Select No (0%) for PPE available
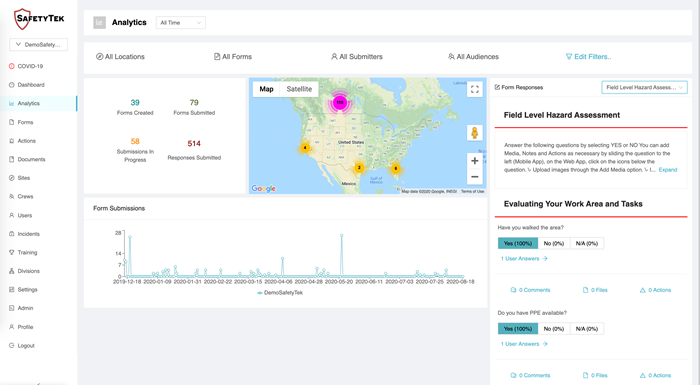 pyautogui.click(x=554, y=329)
